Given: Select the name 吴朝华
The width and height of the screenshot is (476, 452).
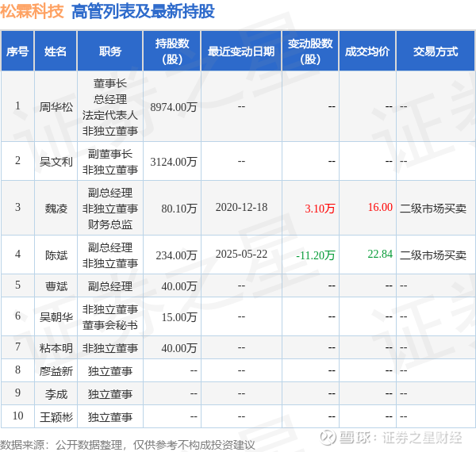Looking at the screenshot, I should [56, 317].
